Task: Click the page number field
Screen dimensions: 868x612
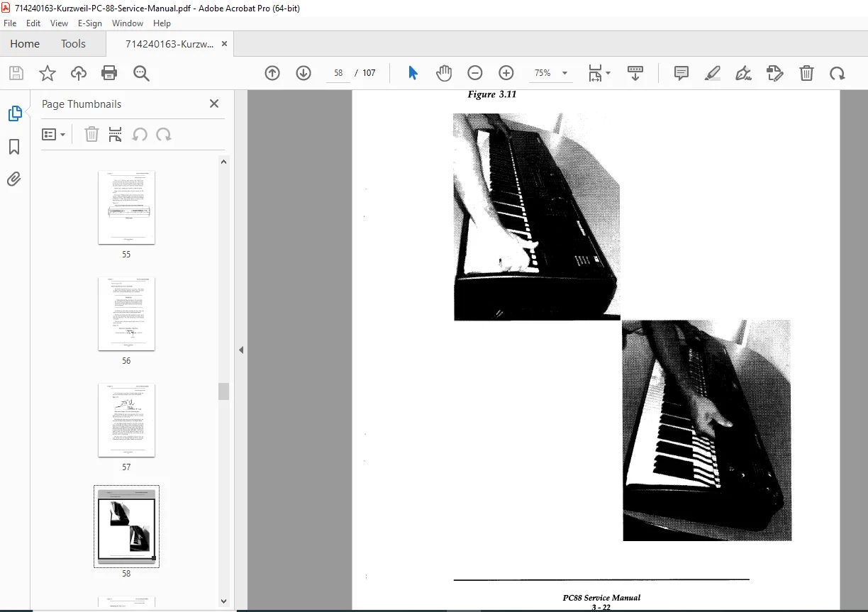Action: coord(338,73)
